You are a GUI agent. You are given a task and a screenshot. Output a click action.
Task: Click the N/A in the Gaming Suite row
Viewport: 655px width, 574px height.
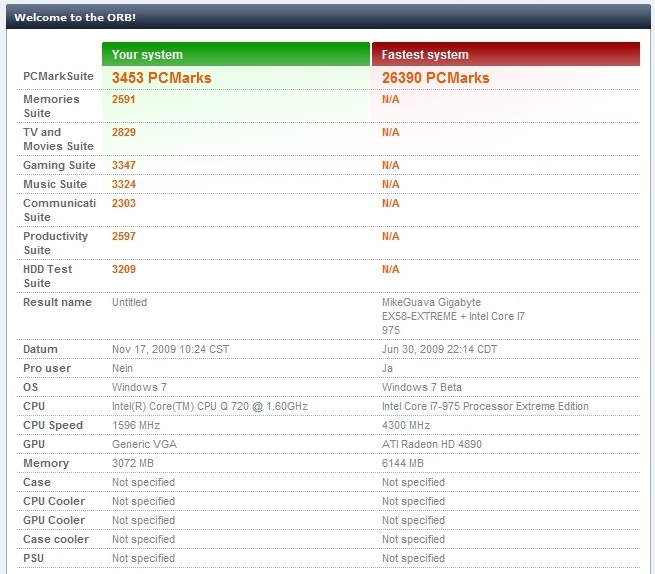[x=391, y=165]
